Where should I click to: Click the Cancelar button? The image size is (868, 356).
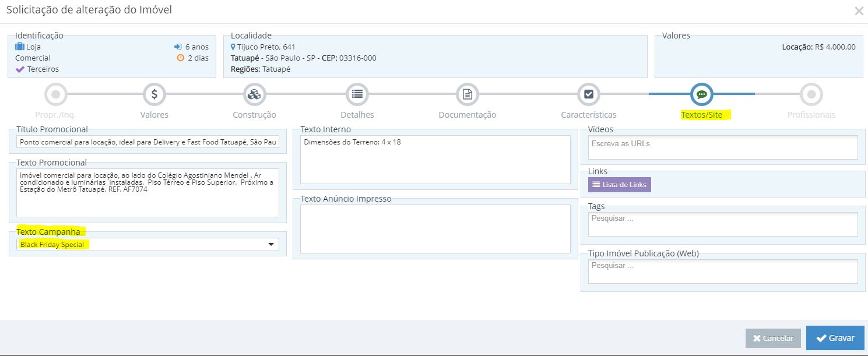coord(773,339)
